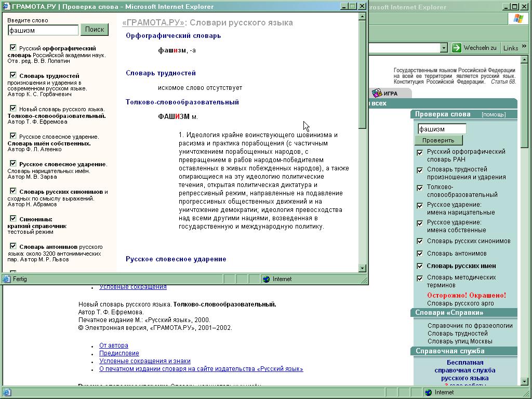Click the Поиск button in popup
The width and height of the screenshot is (532, 399).
tap(95, 30)
